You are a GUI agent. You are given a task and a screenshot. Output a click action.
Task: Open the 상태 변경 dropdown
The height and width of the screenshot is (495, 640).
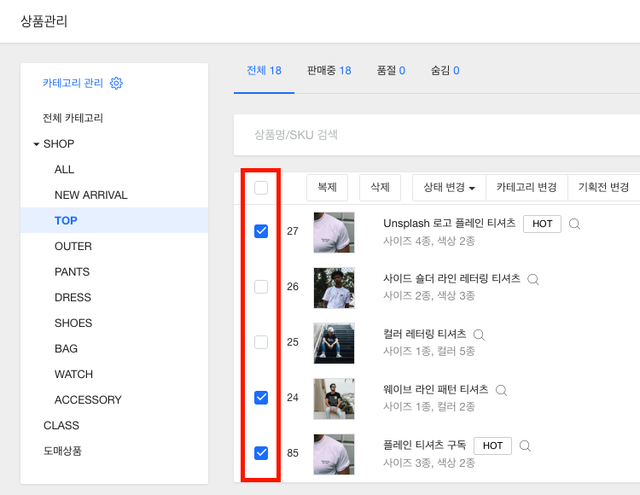coord(449,188)
